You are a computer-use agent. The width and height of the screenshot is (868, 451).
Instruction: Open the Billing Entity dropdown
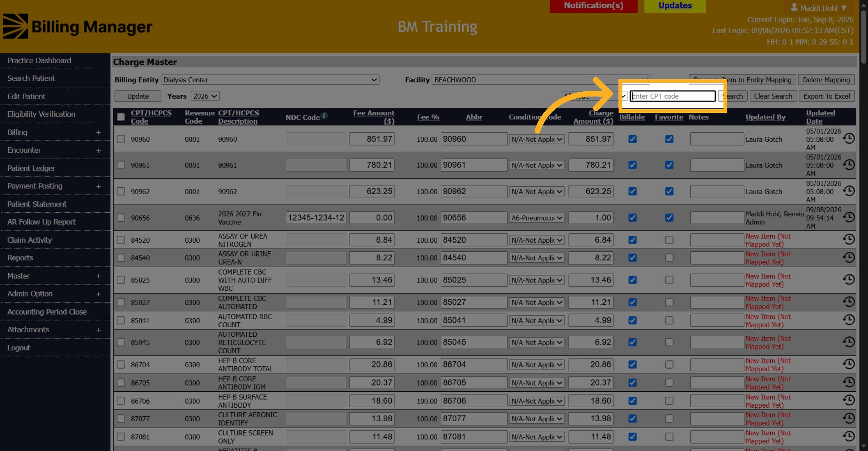[x=270, y=80]
